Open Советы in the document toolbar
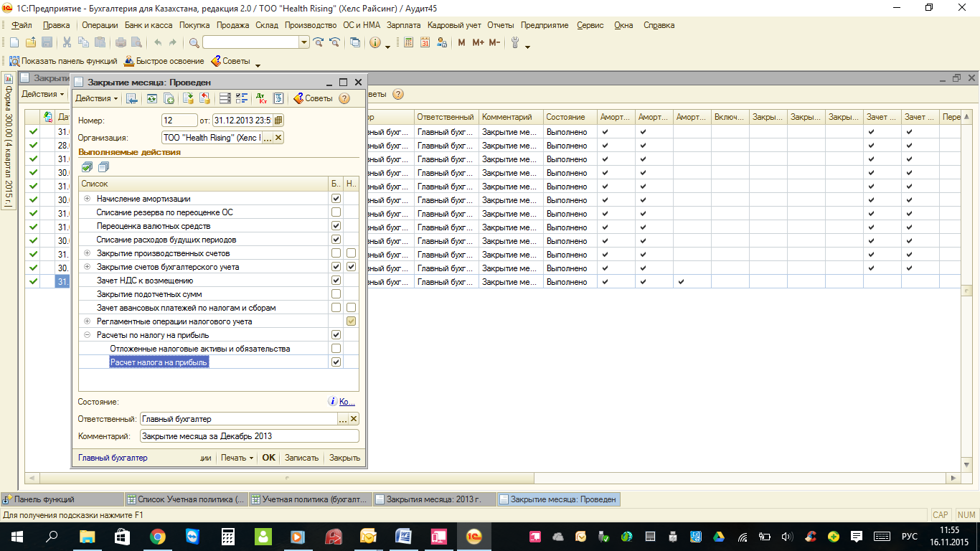The height and width of the screenshot is (551, 980). (313, 98)
